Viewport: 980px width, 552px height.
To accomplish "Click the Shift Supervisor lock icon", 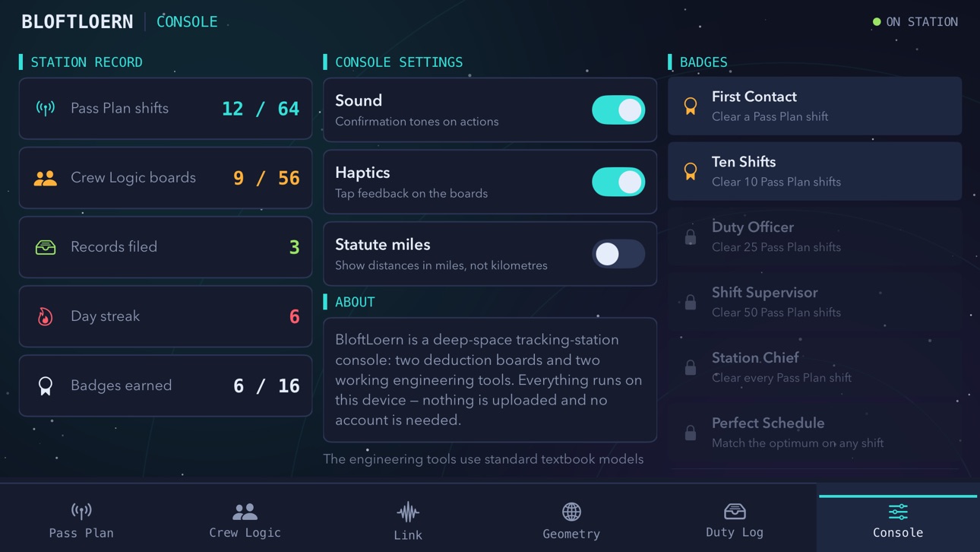I will tap(691, 303).
